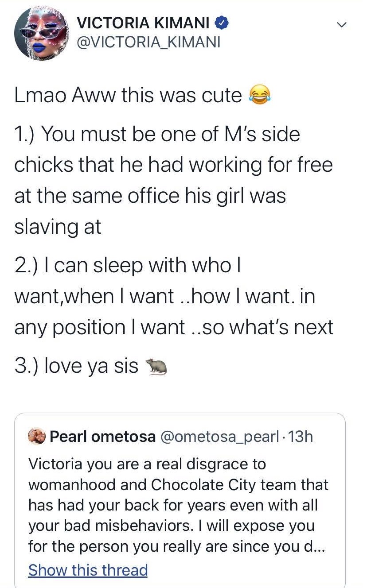The image size is (367, 588).
Task: Click the Pearl ometosa name
Action: pyautogui.click(x=102, y=437)
